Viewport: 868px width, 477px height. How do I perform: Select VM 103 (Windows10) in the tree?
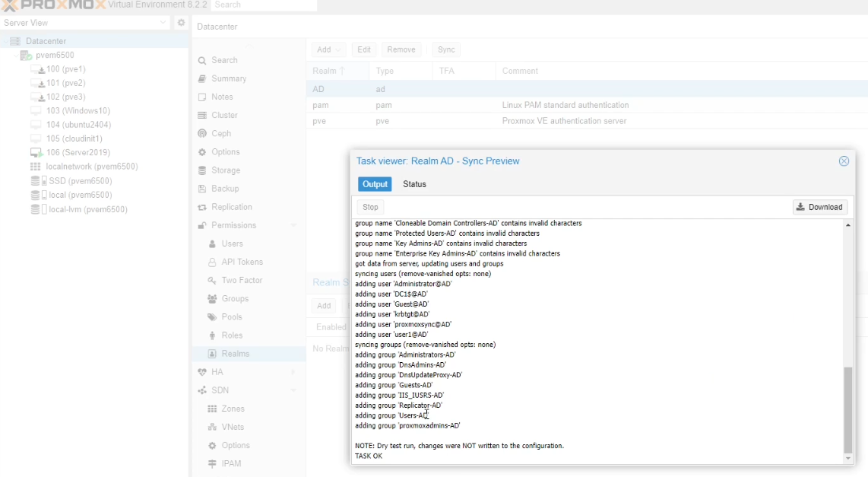point(78,111)
